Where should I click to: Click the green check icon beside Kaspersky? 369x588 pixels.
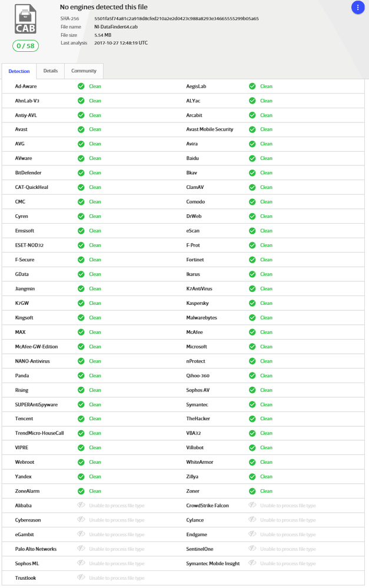tap(252, 303)
